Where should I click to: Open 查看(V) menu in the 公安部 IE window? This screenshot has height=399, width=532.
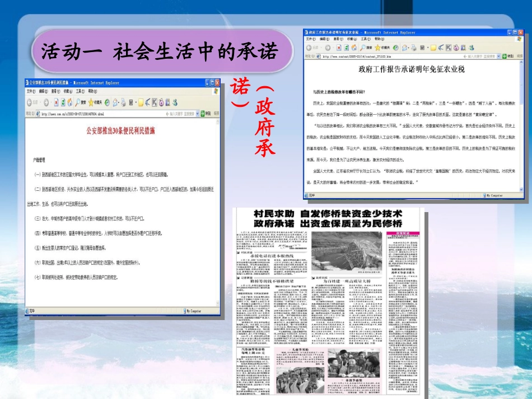(x=55, y=91)
